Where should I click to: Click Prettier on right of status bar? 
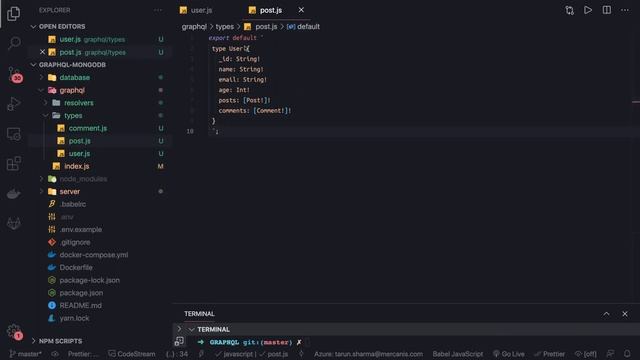(550, 354)
